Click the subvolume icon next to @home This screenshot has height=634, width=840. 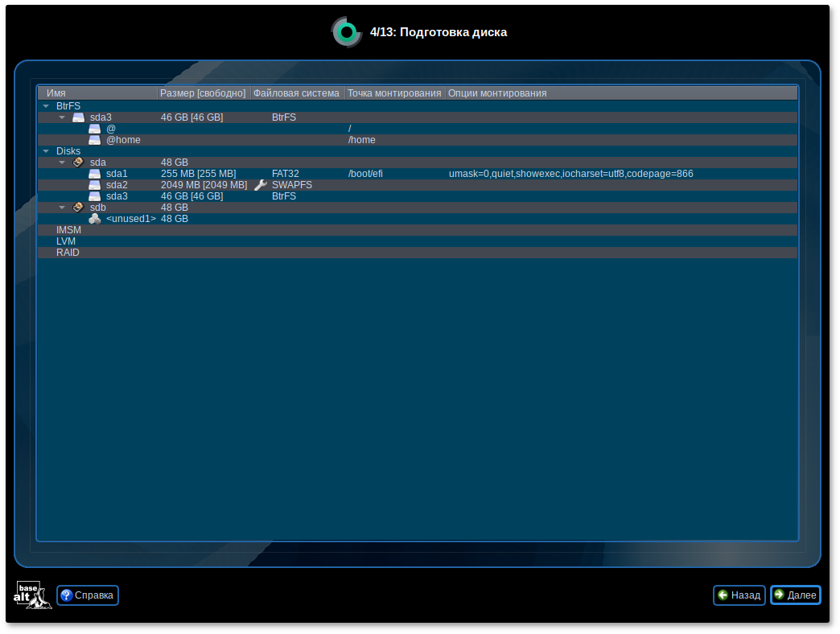pyautogui.click(x=94, y=139)
